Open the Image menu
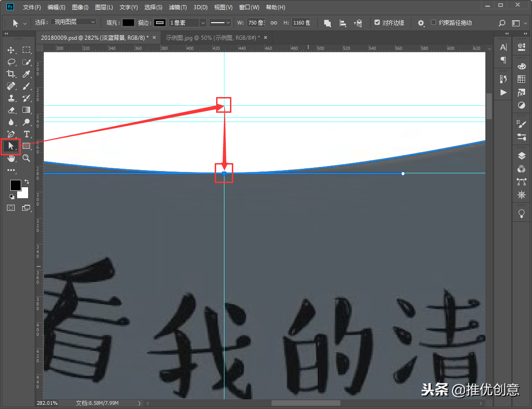The width and height of the screenshot is (532, 409). pyautogui.click(x=80, y=7)
